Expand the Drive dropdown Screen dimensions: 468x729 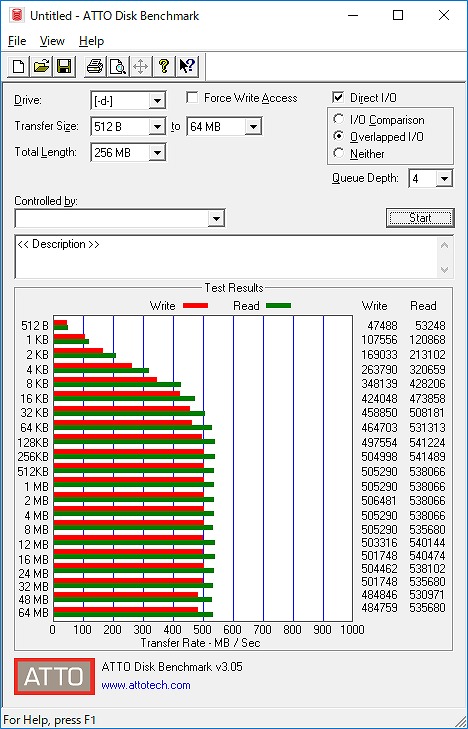[157, 101]
